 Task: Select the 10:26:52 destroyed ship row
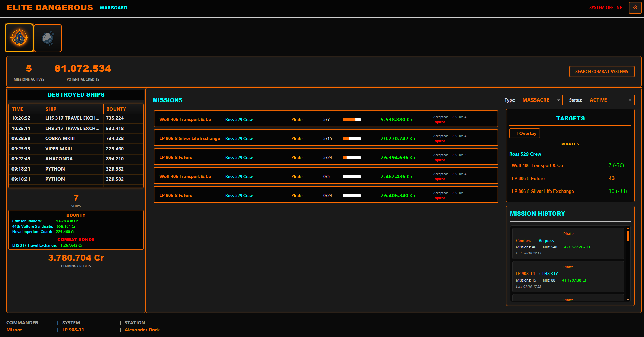(x=76, y=118)
